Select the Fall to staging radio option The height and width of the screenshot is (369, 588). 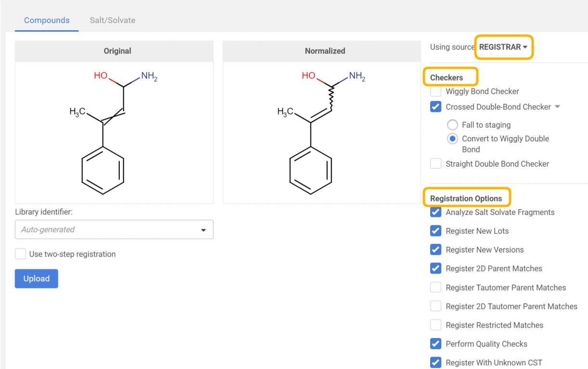[x=452, y=125]
